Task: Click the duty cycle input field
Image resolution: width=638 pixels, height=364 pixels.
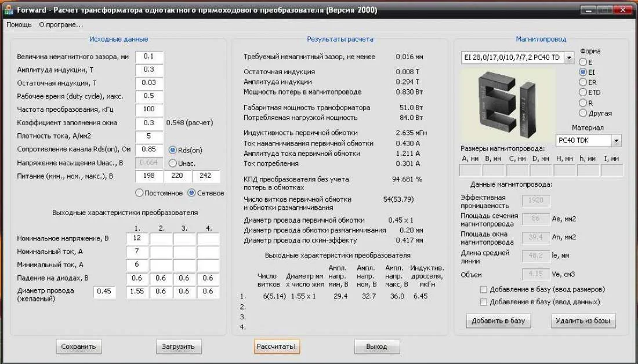Action: pyautogui.click(x=149, y=96)
